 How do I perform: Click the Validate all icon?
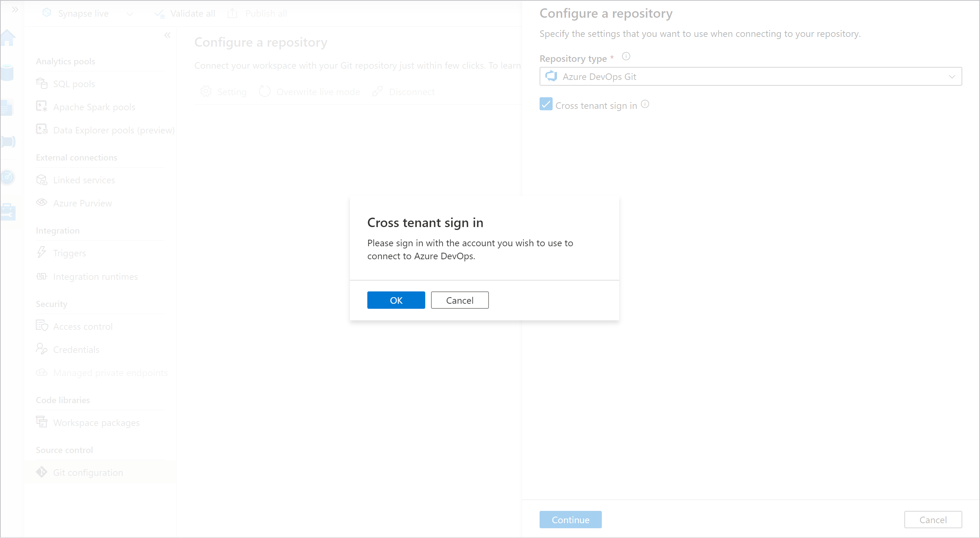[x=159, y=13]
